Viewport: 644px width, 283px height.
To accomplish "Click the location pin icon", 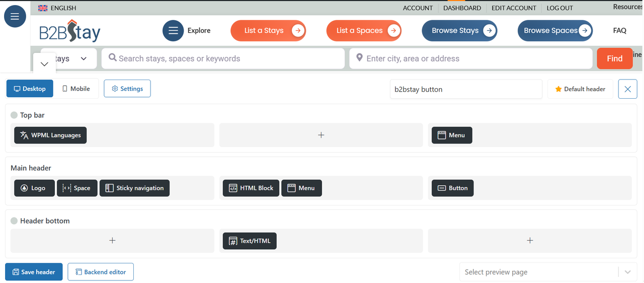I will point(359,58).
